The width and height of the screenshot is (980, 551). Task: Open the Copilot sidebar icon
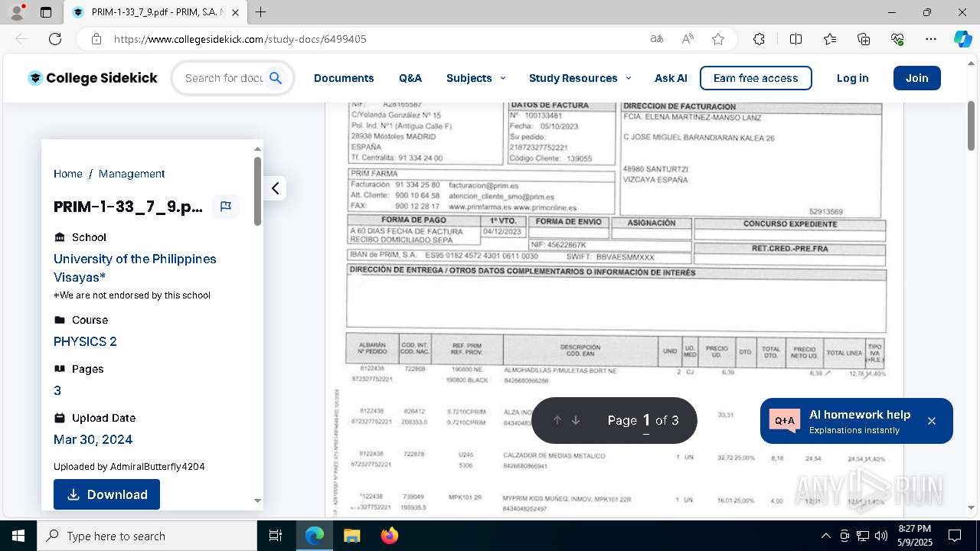click(962, 39)
